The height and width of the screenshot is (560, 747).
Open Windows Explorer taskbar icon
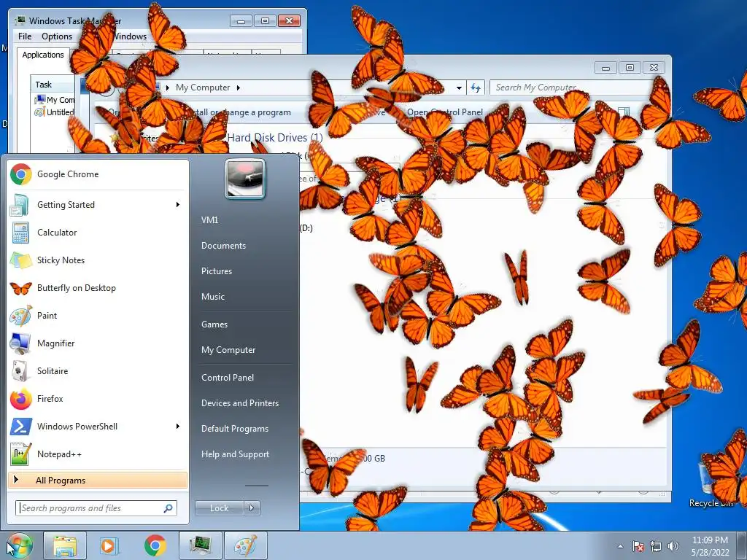point(65,545)
